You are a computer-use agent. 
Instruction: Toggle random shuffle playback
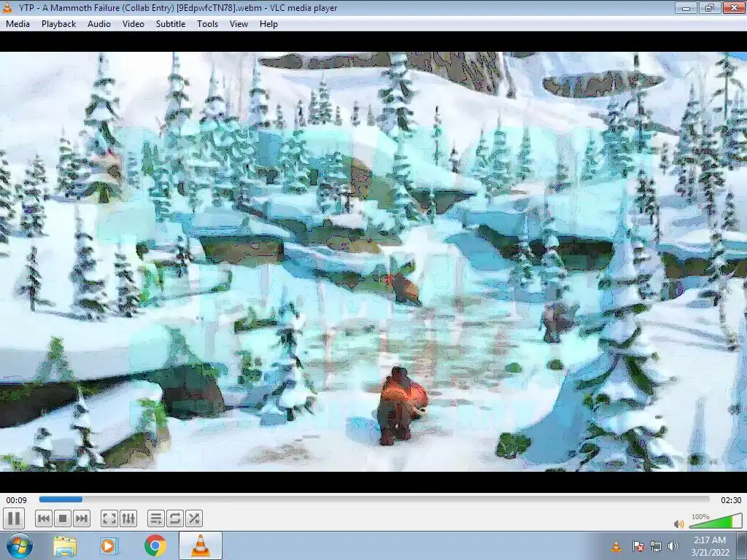point(194,518)
